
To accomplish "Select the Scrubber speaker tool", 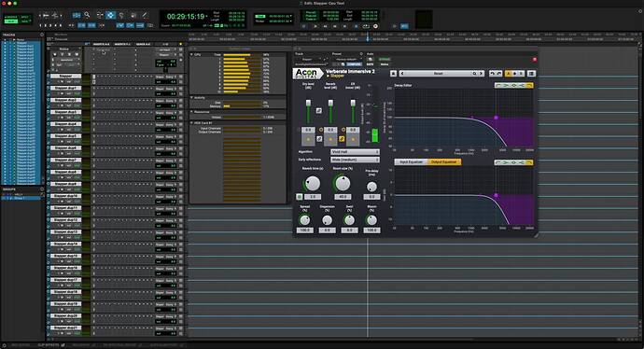I will pyautogui.click(x=133, y=15).
